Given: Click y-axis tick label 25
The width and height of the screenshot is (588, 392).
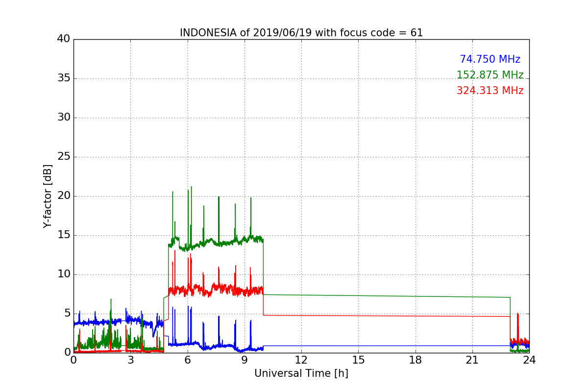Looking at the screenshot, I should tap(64, 157).
